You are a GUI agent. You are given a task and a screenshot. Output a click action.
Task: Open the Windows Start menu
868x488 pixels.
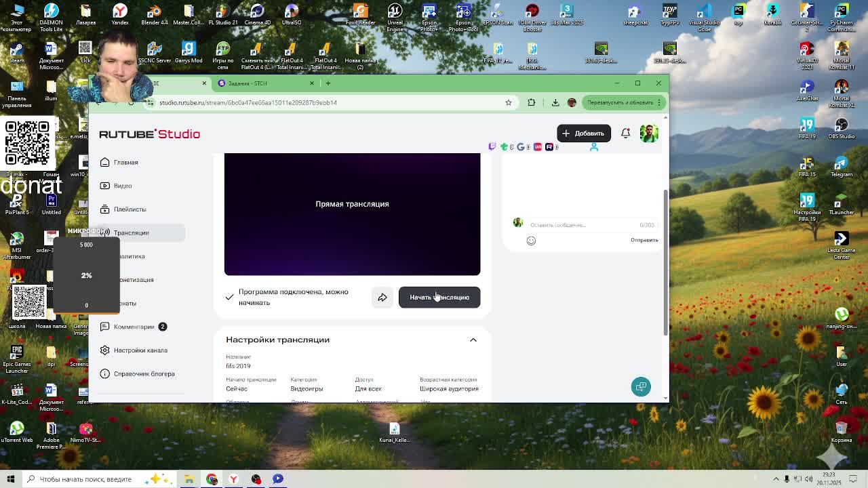click(11, 479)
